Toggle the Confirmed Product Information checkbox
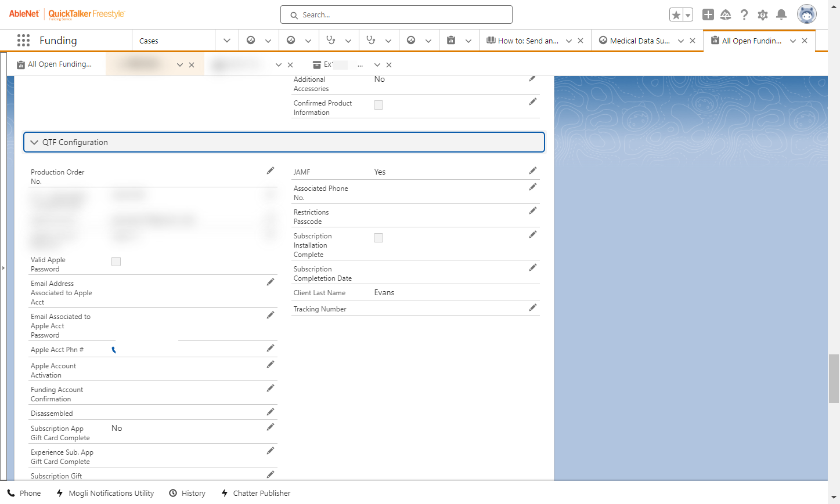Screen dimensions: 840x504 [x=378, y=105]
